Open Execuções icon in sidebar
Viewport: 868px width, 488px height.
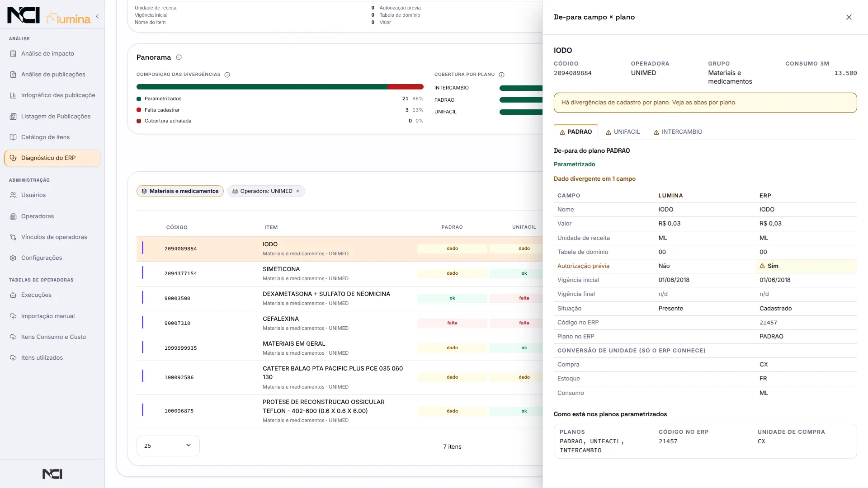pos(13,295)
